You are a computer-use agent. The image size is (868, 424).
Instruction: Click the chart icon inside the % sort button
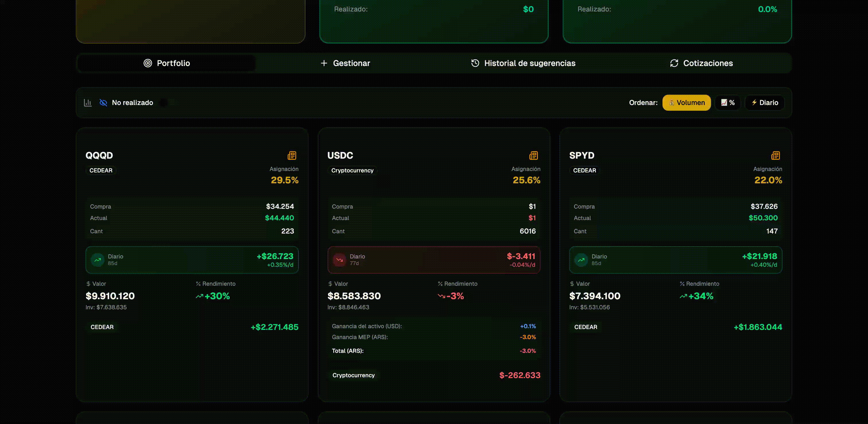click(x=724, y=103)
